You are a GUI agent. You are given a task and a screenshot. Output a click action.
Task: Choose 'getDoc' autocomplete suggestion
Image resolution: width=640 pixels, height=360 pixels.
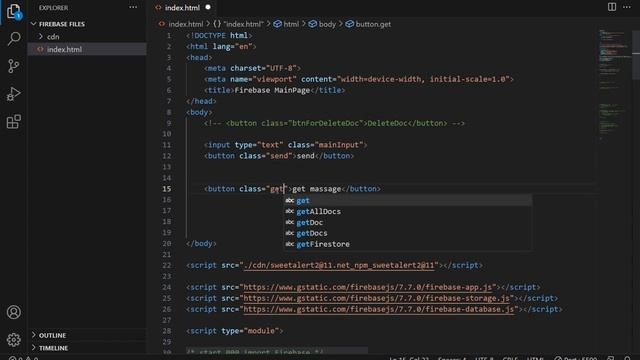pyautogui.click(x=408, y=222)
